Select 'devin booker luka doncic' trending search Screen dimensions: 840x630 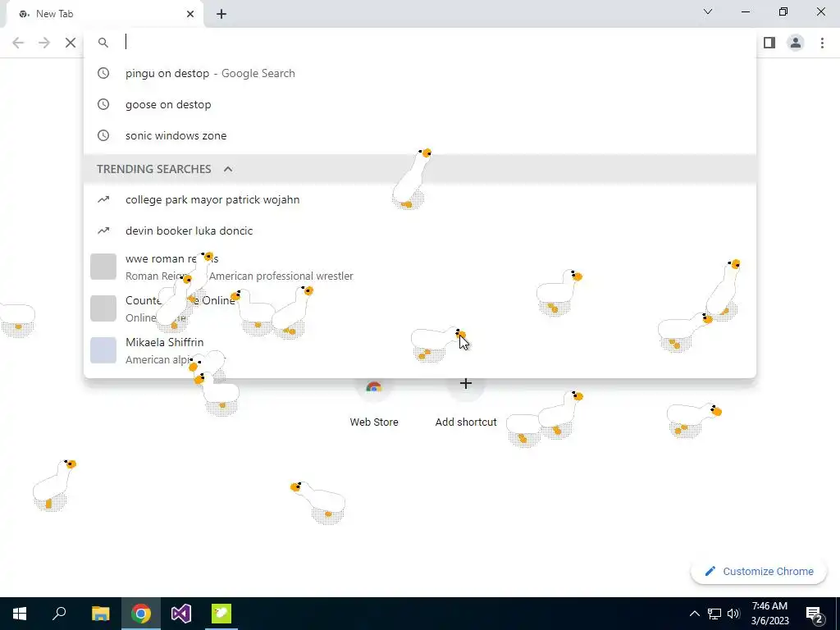(x=420, y=231)
